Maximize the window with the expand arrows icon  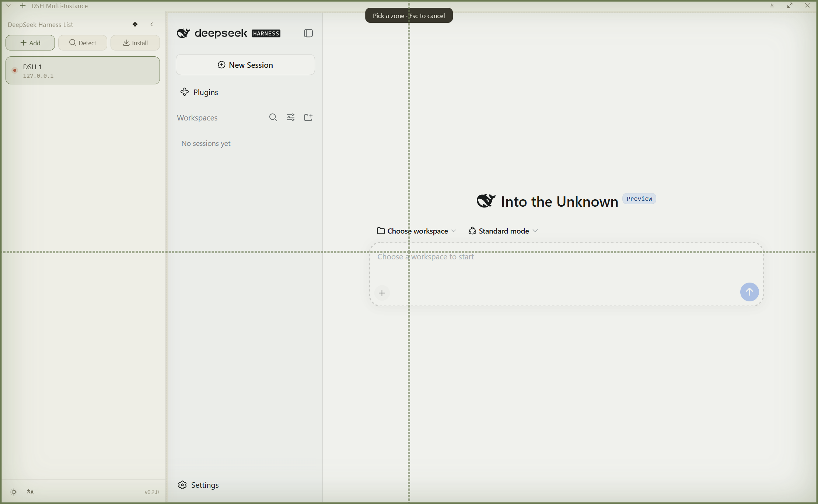(790, 6)
